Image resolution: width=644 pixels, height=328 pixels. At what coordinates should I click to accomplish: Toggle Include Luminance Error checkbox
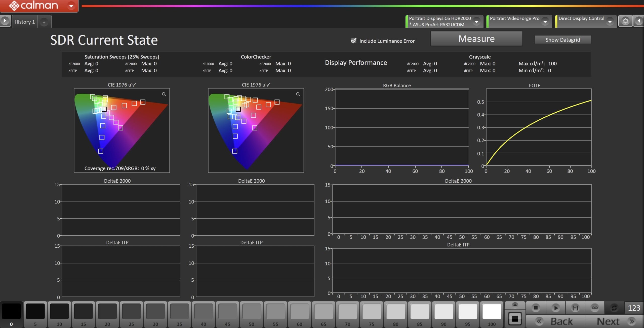point(353,41)
